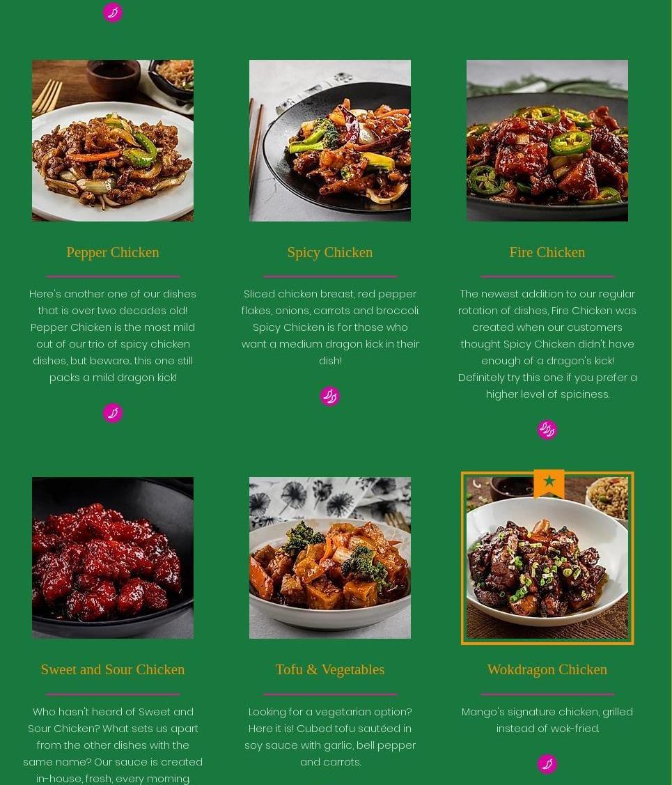The height and width of the screenshot is (785, 672).
Task: Open the featured Wokdragon Chicken photo
Action: point(547,558)
